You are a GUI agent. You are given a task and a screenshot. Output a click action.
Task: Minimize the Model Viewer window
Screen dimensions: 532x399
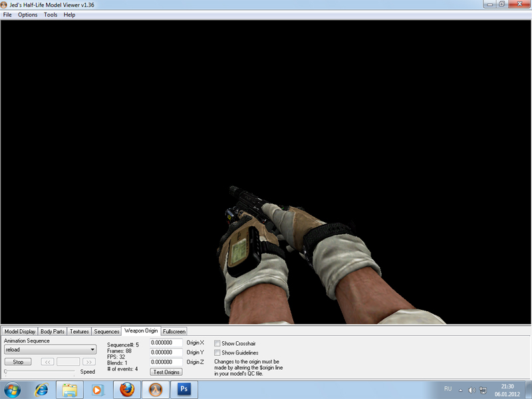tap(489, 5)
